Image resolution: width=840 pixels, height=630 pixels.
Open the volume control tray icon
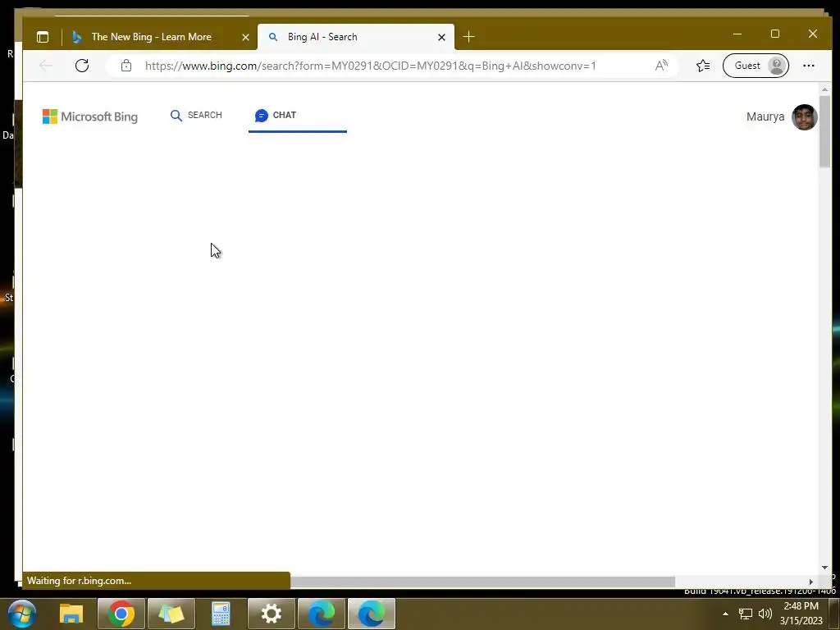point(765,614)
